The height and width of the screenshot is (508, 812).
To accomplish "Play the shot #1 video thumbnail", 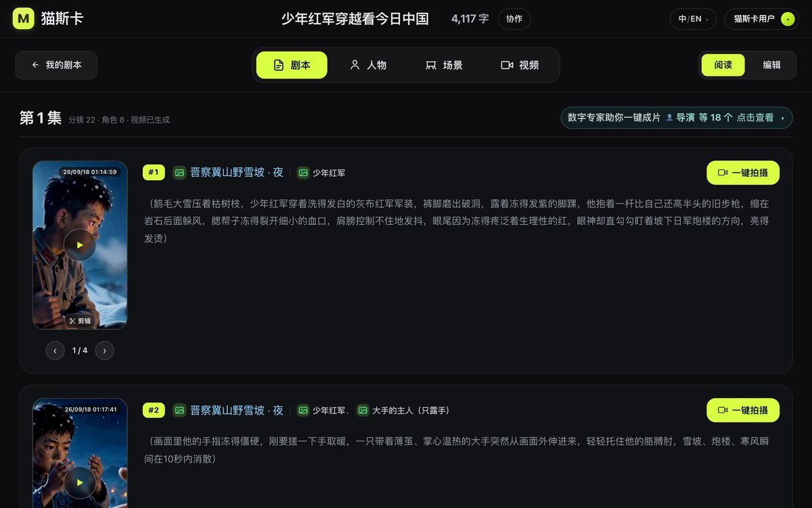I will point(80,245).
